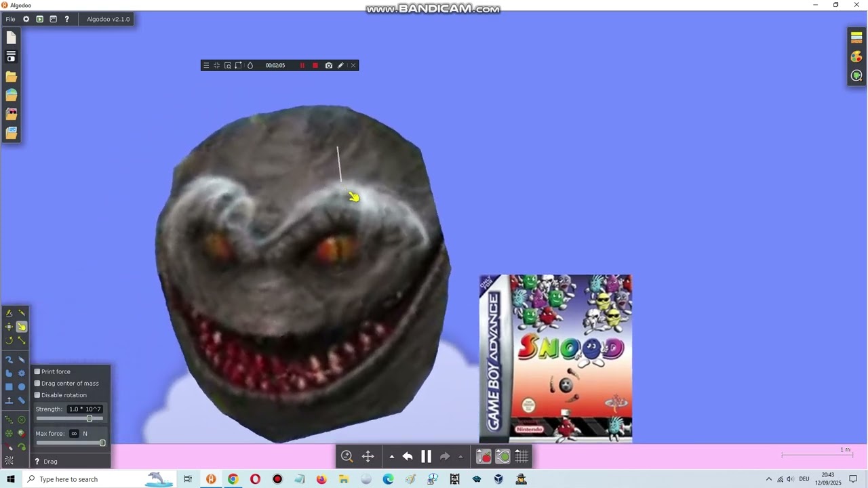
Task: Select the Thruster tool
Action: (22, 433)
